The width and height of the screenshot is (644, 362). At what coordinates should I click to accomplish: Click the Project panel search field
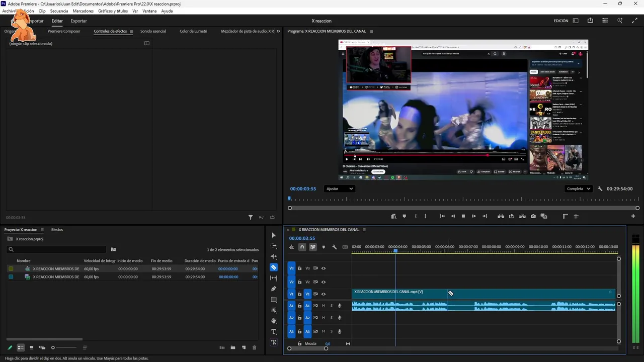tap(56, 249)
